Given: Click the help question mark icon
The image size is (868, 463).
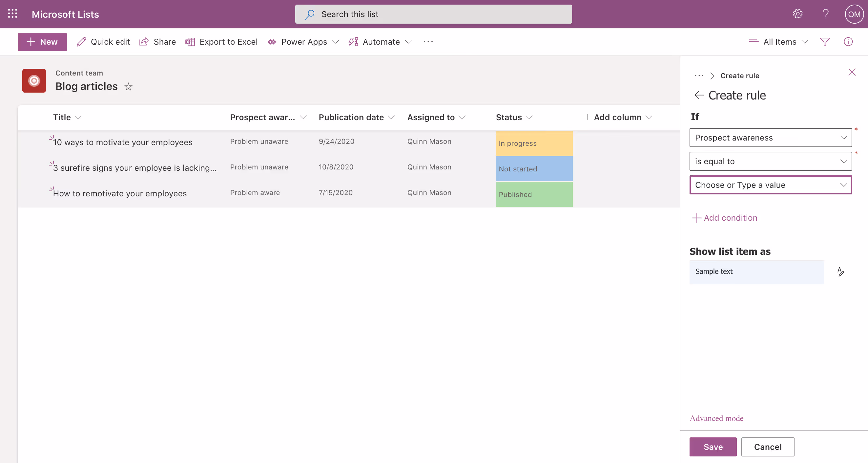Looking at the screenshot, I should [x=826, y=14].
